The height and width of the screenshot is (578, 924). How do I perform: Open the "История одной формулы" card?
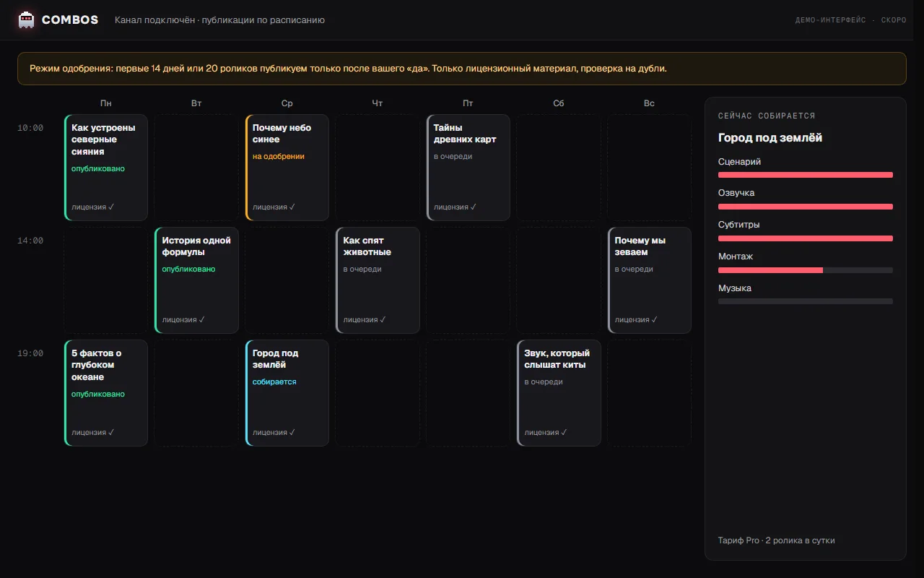tap(196, 280)
